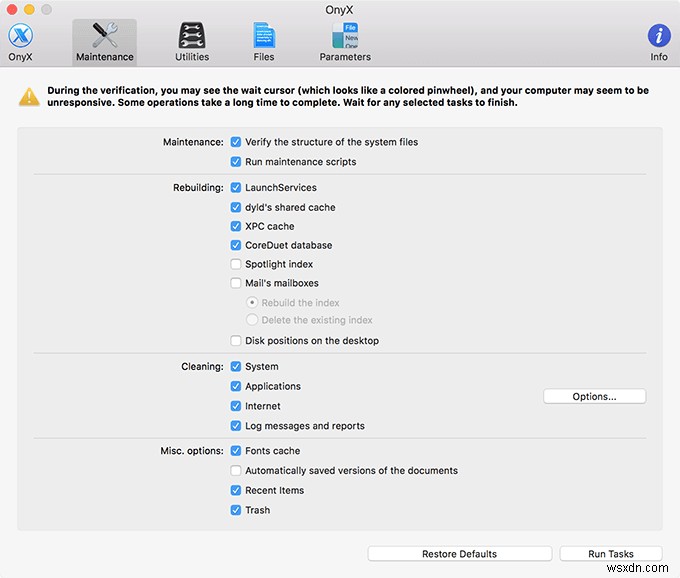Click the Restore Defaults button
Viewport: 680px width, 578px height.
460,554
